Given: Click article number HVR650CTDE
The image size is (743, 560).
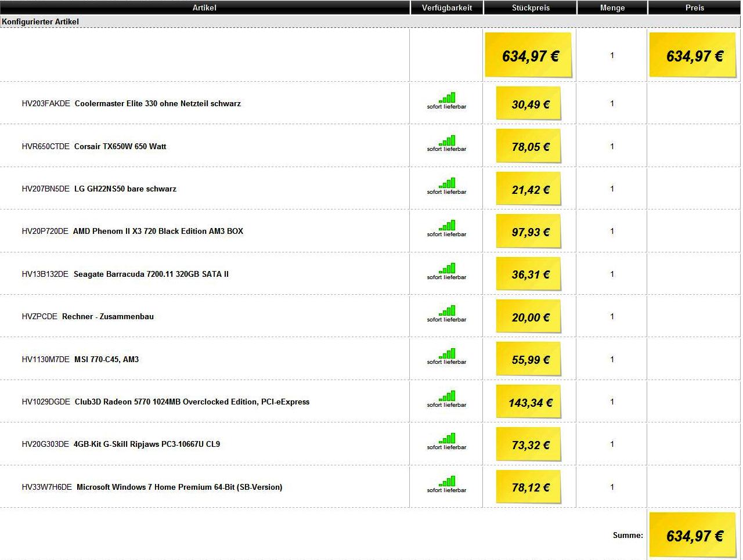Looking at the screenshot, I should [46, 146].
